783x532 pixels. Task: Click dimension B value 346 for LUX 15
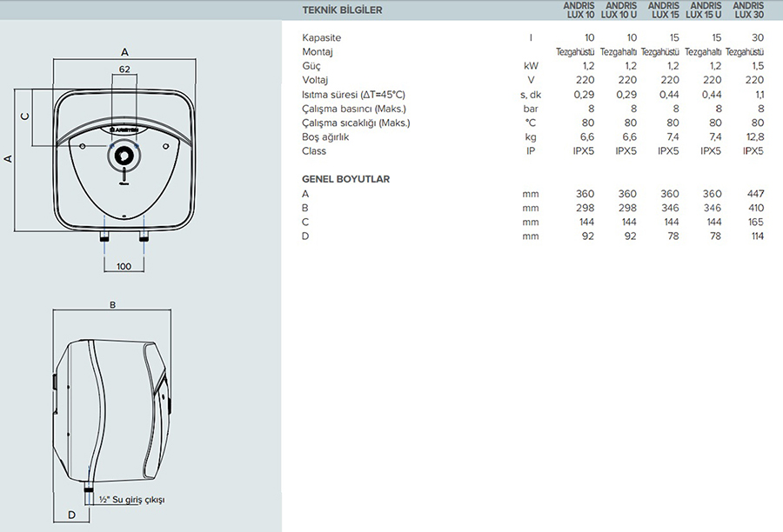pos(670,208)
